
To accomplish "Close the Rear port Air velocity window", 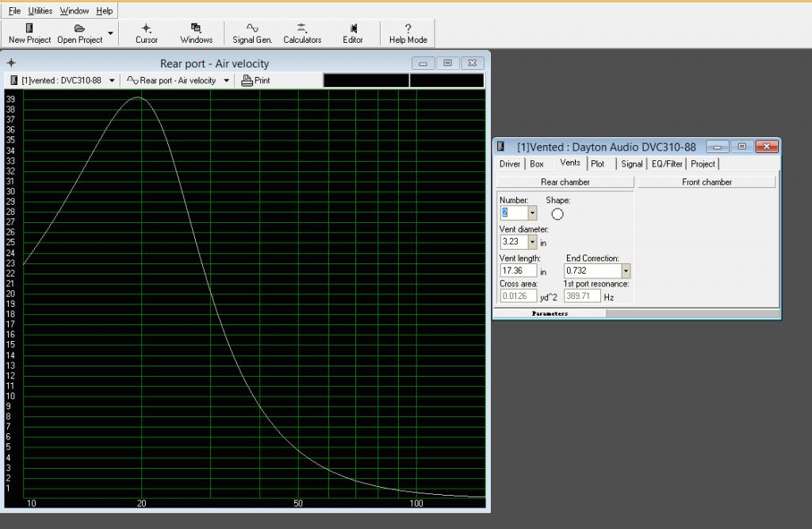I will 473,63.
